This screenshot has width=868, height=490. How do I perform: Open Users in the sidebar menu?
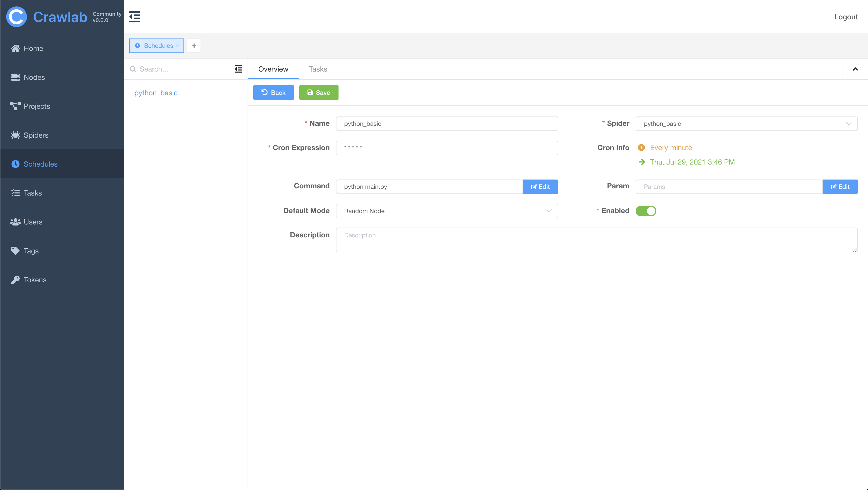(33, 222)
